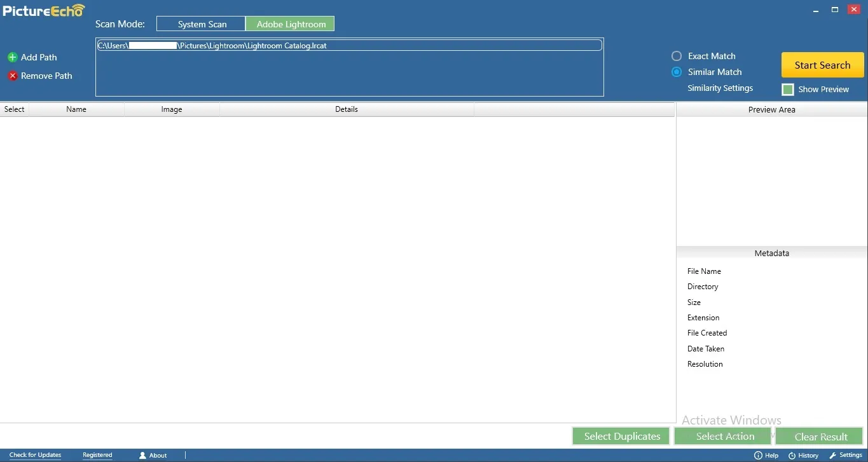This screenshot has height=462, width=868.
Task: Open Similarity Settings link
Action: click(720, 88)
